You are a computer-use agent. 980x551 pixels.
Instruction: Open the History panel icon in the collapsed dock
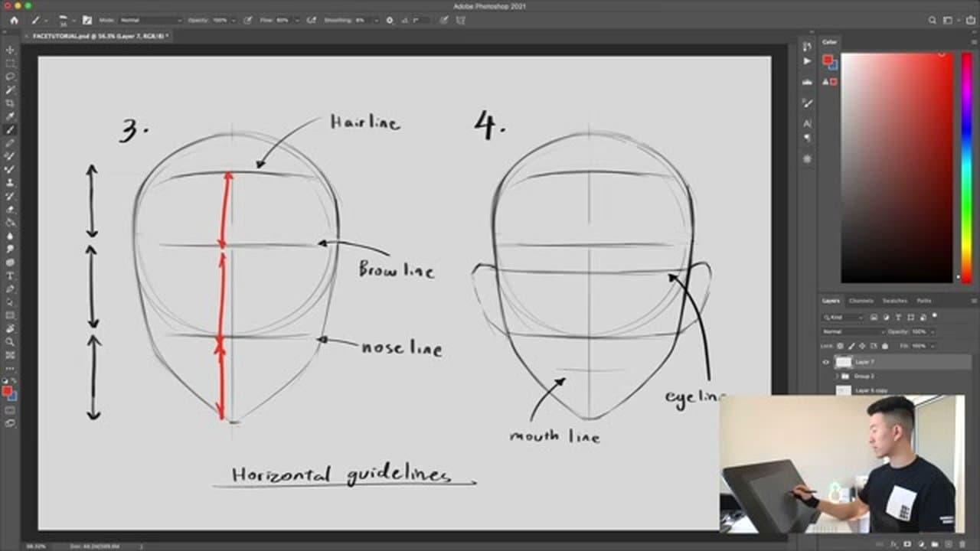coord(807,47)
